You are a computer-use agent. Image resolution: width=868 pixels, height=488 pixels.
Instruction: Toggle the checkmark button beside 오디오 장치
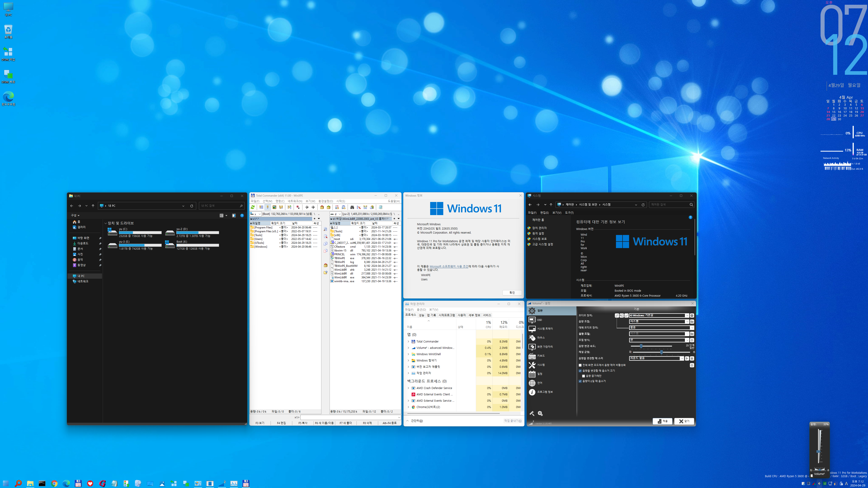[626, 316]
